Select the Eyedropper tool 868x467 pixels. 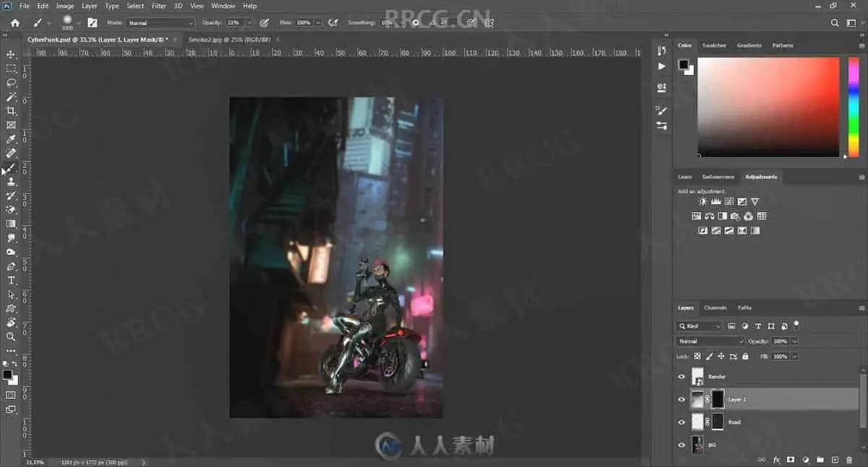click(11, 139)
